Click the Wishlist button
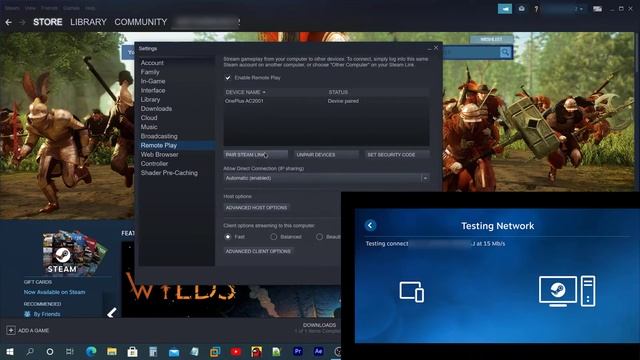640x360 pixels. point(491,39)
